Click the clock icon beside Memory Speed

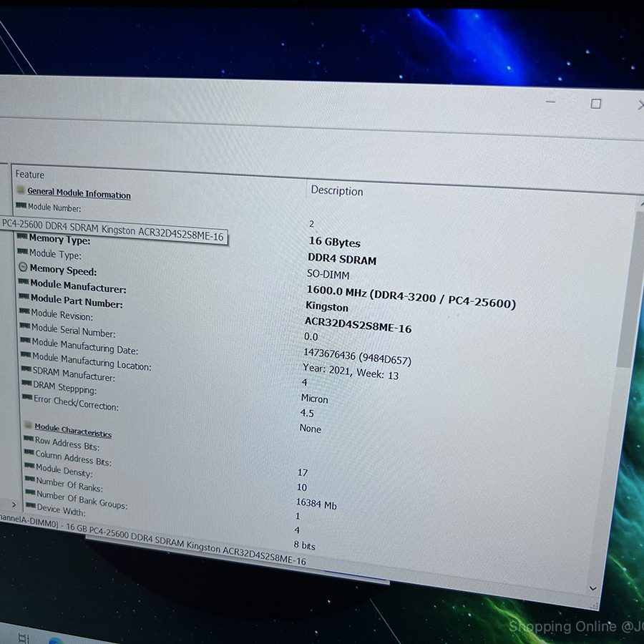pos(24,267)
